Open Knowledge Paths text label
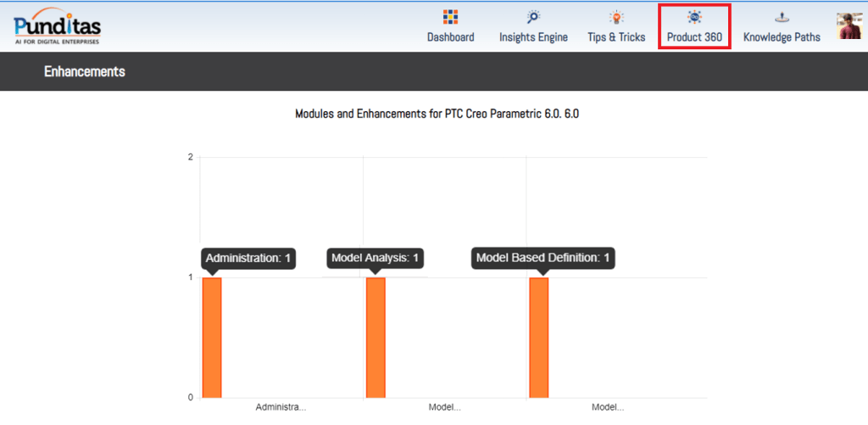This screenshot has width=868, height=425. [781, 37]
